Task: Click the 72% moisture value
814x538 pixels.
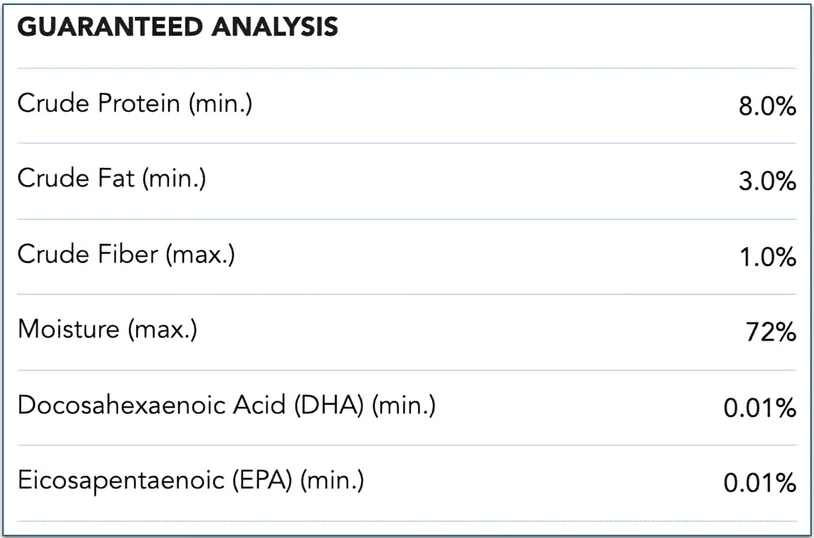Action: [771, 333]
